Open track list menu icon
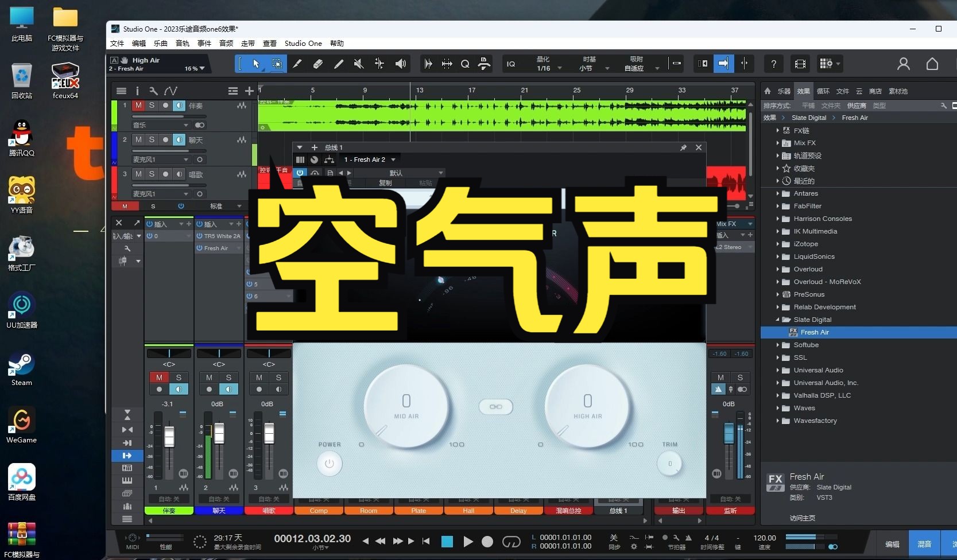Viewport: 957px width, 560px height. 121,91
